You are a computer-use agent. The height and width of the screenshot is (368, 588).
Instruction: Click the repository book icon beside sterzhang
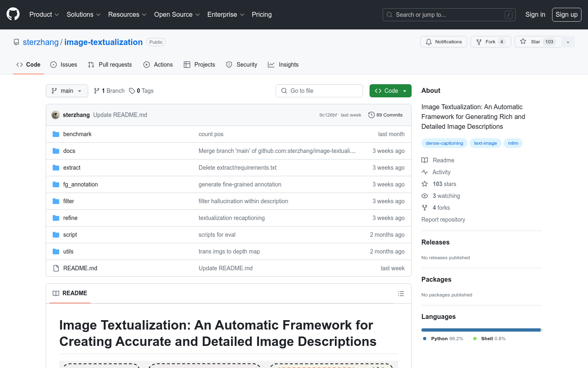(16, 42)
